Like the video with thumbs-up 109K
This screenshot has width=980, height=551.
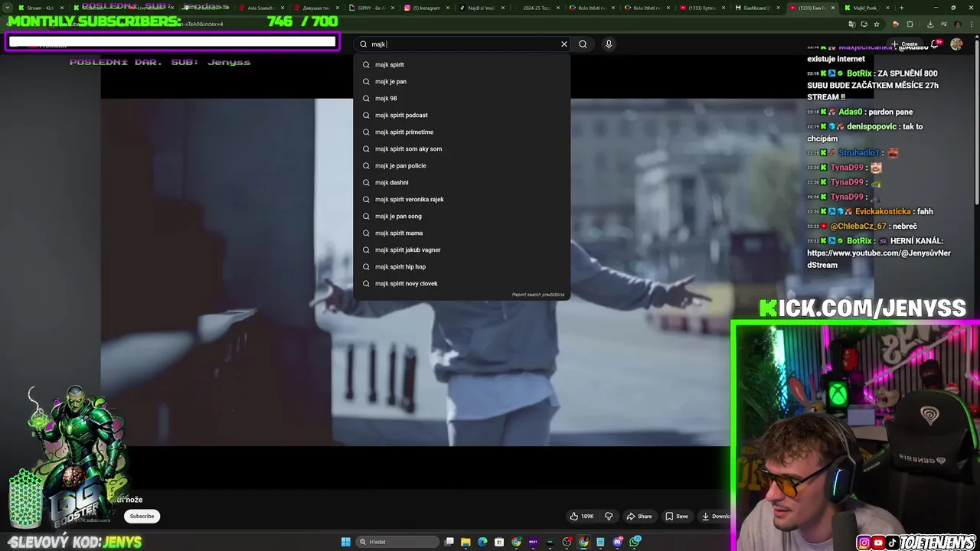click(x=582, y=516)
